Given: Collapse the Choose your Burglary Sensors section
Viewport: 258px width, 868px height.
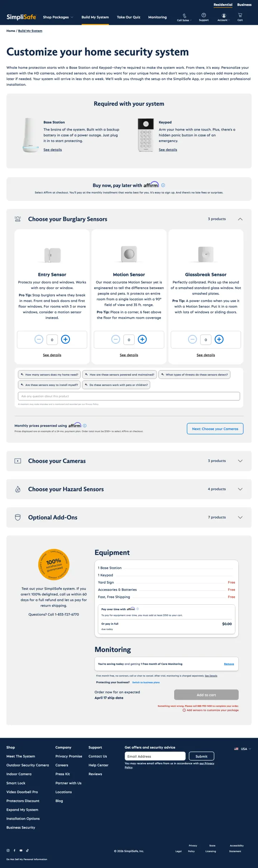Looking at the screenshot, I should pos(240,219).
